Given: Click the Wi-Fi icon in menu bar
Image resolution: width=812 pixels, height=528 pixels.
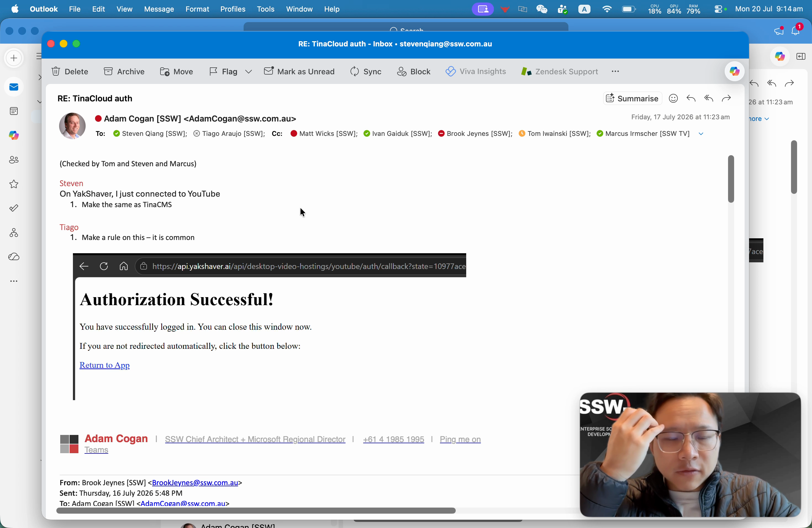Looking at the screenshot, I should [x=607, y=9].
